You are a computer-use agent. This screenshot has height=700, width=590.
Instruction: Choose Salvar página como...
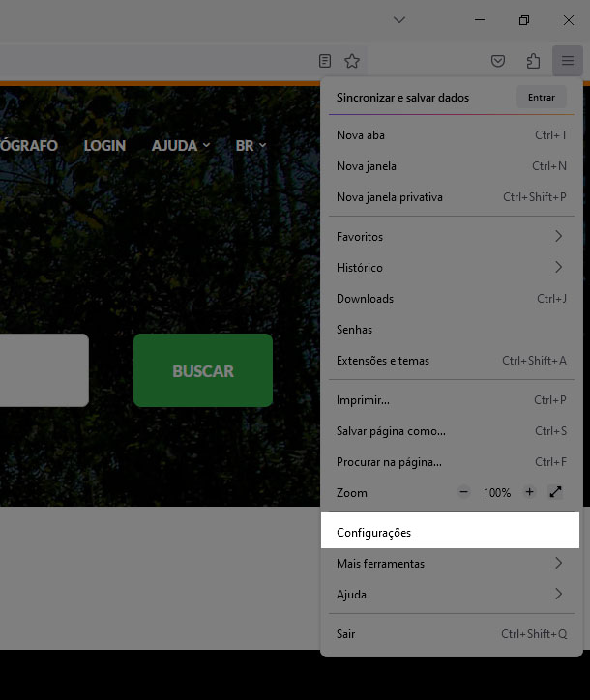pyautogui.click(x=452, y=431)
